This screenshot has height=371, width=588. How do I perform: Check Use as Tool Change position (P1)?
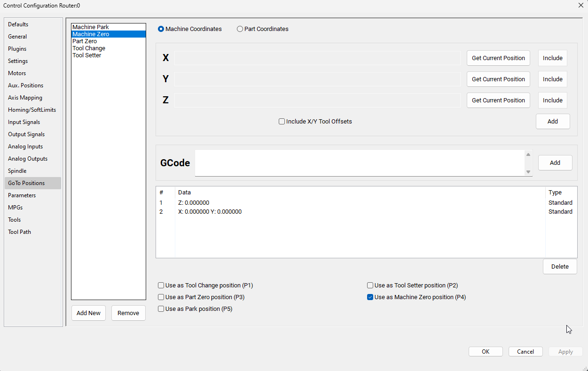(x=161, y=286)
